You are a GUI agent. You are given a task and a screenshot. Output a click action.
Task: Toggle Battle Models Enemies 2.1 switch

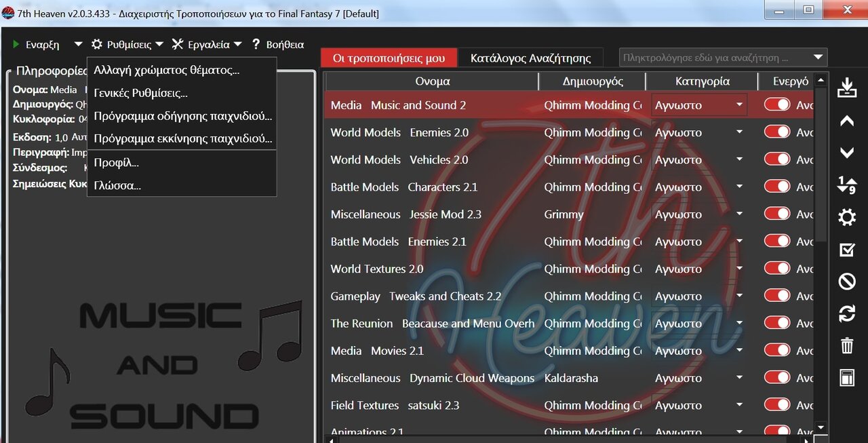click(x=777, y=242)
